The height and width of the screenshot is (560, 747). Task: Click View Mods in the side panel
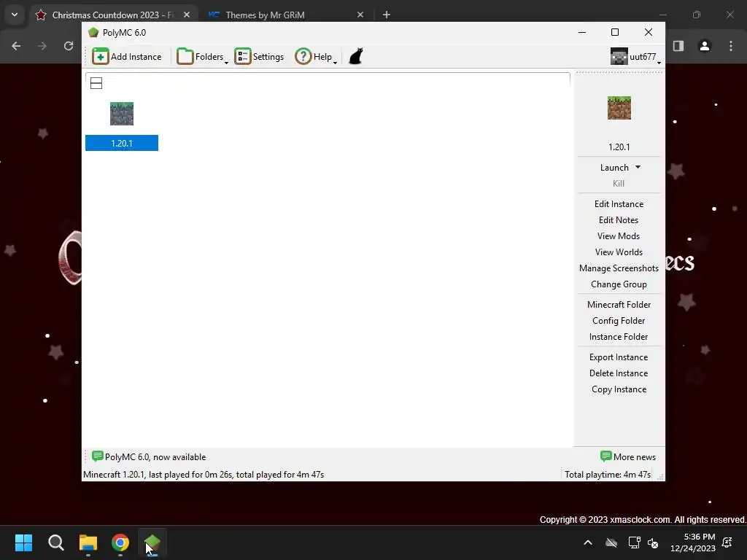pos(619,236)
